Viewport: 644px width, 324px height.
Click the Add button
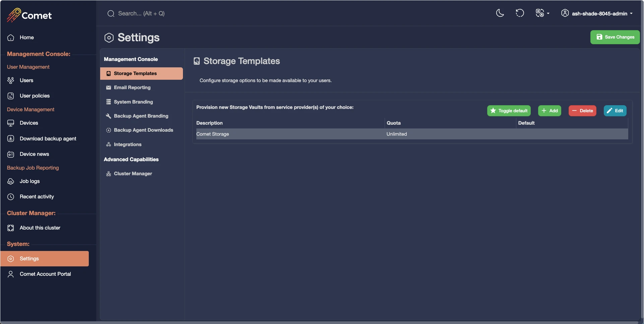(x=550, y=111)
